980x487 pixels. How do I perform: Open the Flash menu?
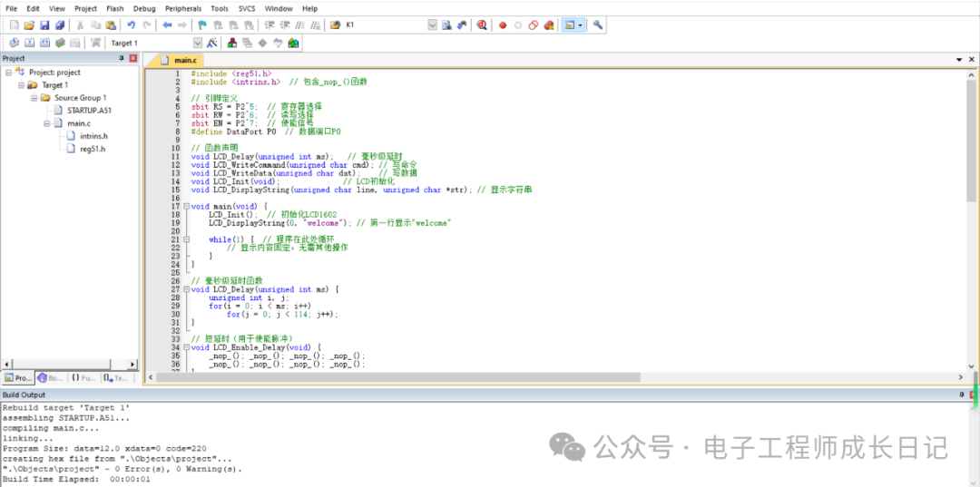[115, 9]
